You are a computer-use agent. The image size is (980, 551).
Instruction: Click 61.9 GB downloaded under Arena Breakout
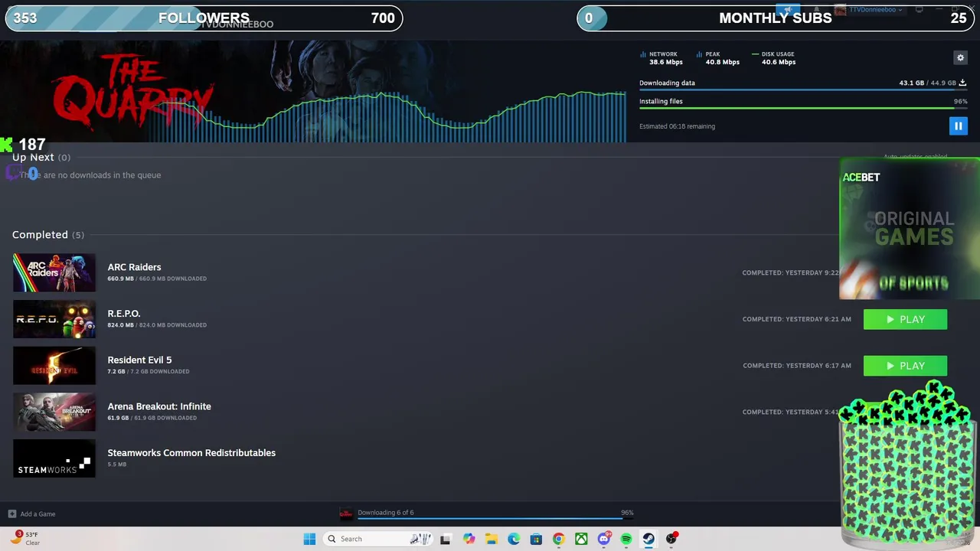tap(152, 418)
